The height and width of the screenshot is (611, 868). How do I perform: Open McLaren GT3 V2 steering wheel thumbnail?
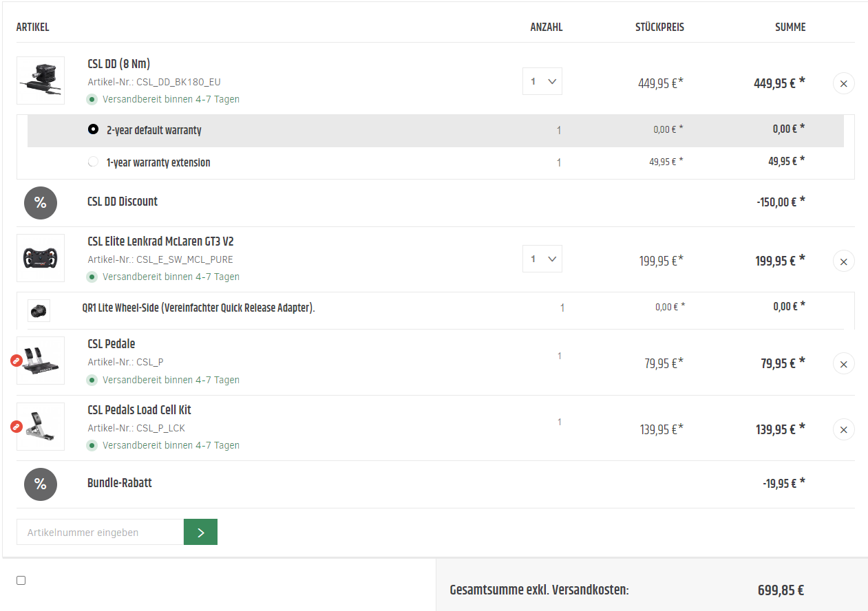pos(41,258)
